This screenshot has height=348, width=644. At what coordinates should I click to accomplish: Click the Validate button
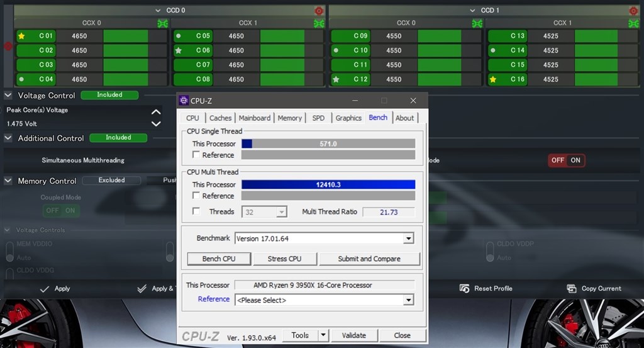pos(354,335)
